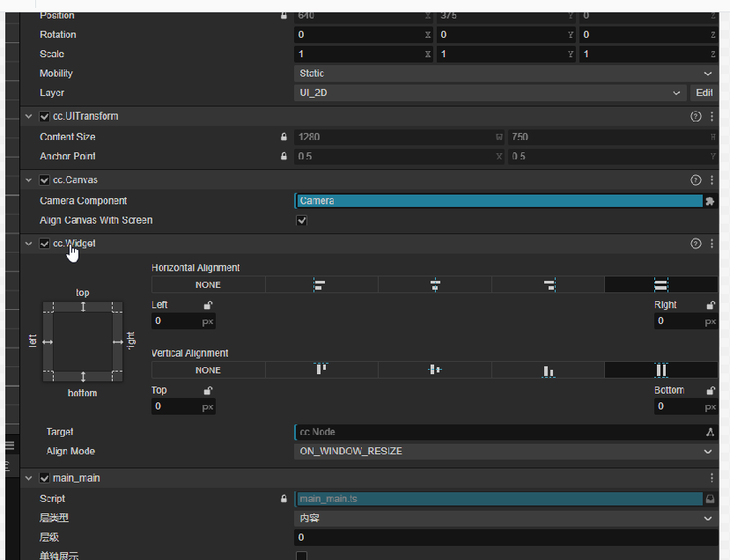Collapse the cc.UITransform section
This screenshot has height=560, width=730.
tap(29, 116)
